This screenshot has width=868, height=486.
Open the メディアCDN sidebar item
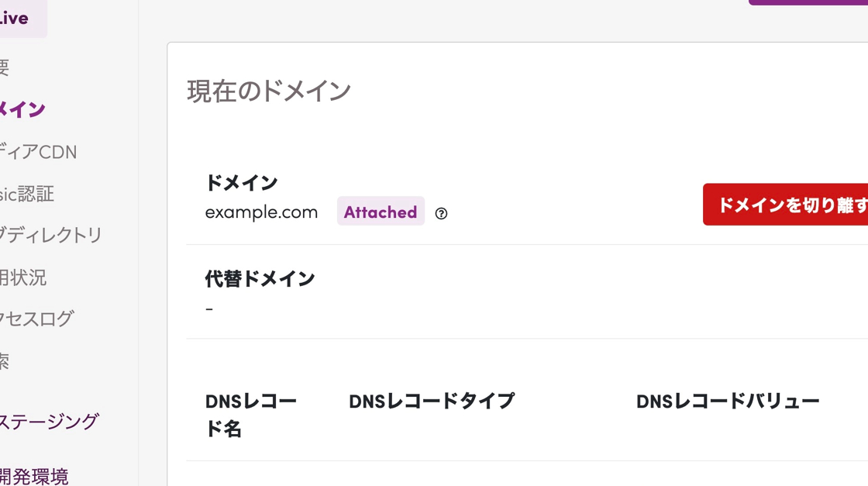39,152
